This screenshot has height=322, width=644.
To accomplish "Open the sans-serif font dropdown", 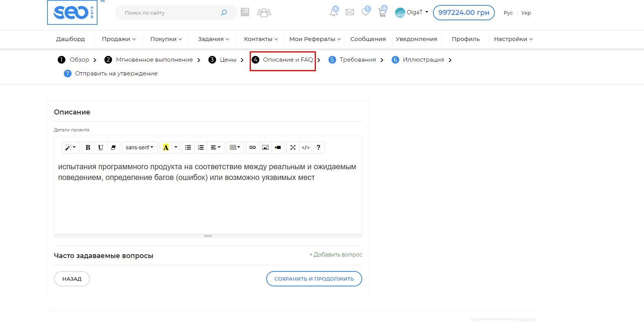I will click(140, 147).
